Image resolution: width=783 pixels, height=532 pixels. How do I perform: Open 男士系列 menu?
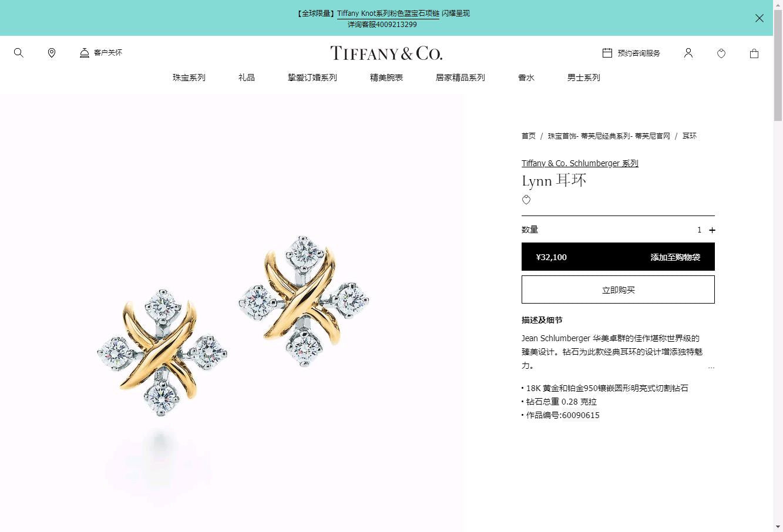tap(584, 78)
